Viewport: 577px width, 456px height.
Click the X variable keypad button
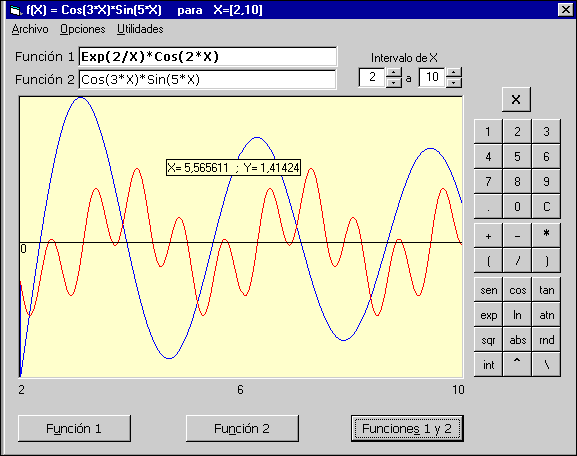pos(516,99)
